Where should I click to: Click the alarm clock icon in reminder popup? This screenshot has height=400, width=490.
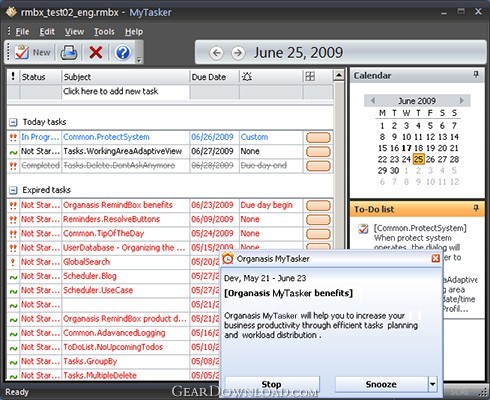point(228,259)
